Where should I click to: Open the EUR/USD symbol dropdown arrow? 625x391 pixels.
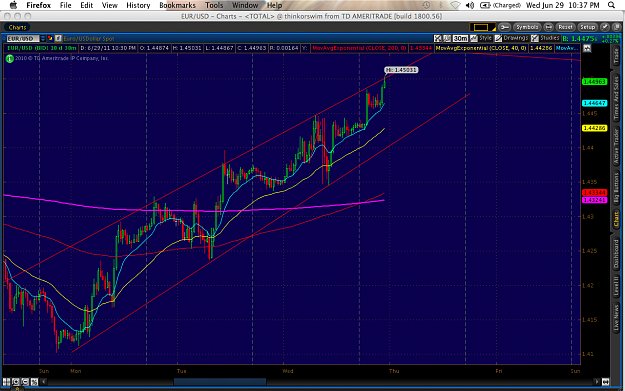43,38
